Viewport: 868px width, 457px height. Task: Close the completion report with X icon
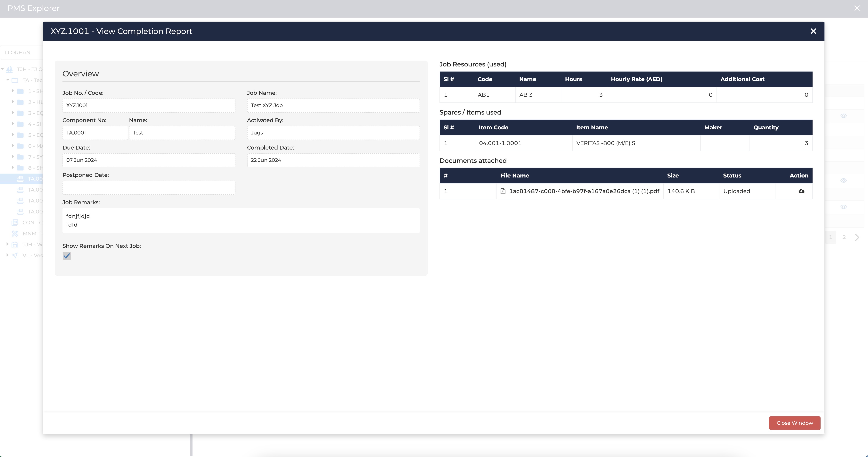[813, 31]
